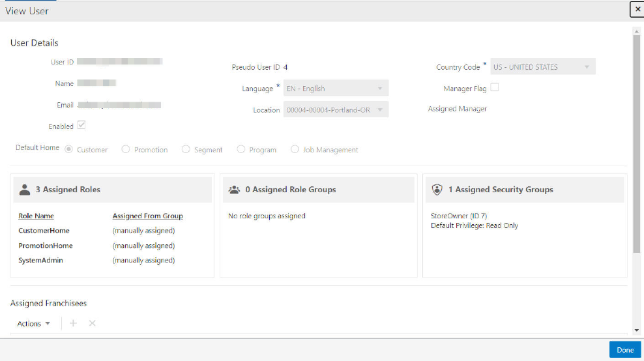Click the StoreOwner (ID 7) security group
644x361 pixels.
[x=459, y=216]
